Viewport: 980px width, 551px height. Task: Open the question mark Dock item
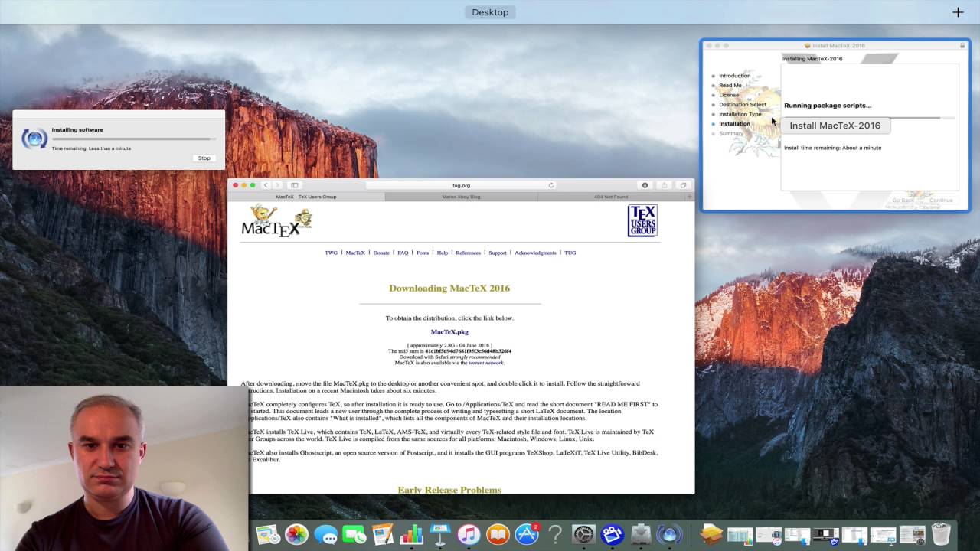[x=555, y=534]
